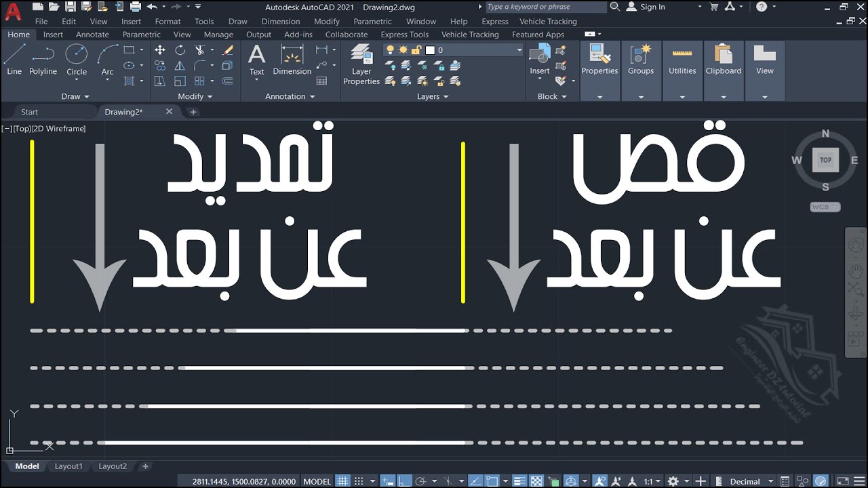
Task: Open Layer Properties manager
Action: (x=361, y=64)
